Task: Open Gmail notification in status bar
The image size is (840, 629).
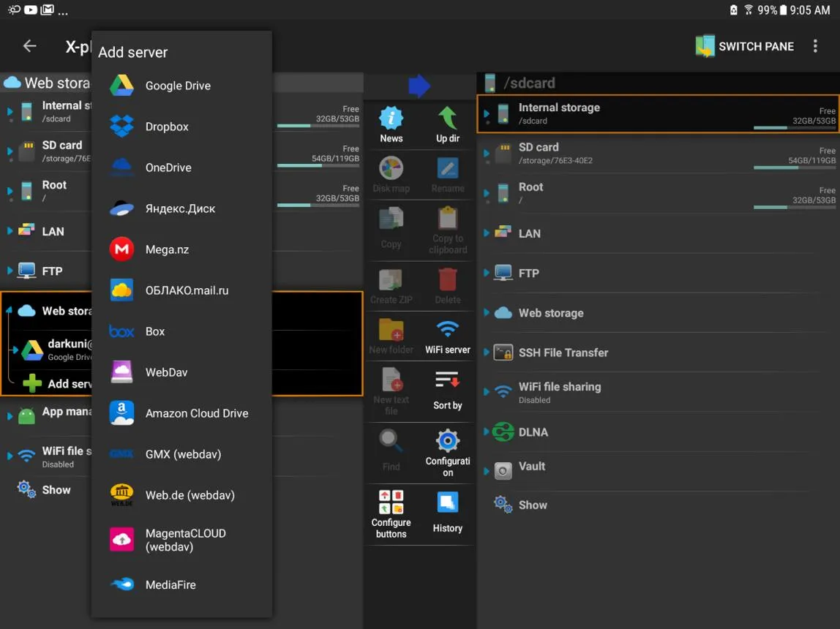Action: coord(47,10)
